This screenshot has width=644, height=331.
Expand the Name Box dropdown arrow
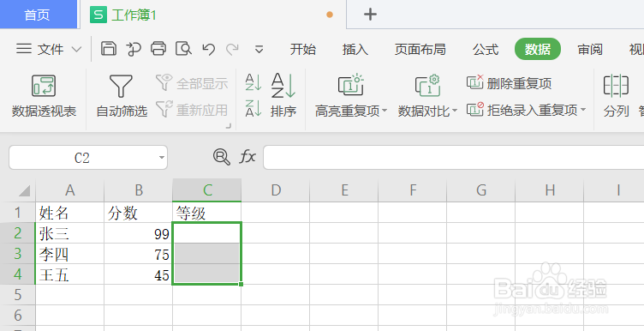tap(162, 158)
